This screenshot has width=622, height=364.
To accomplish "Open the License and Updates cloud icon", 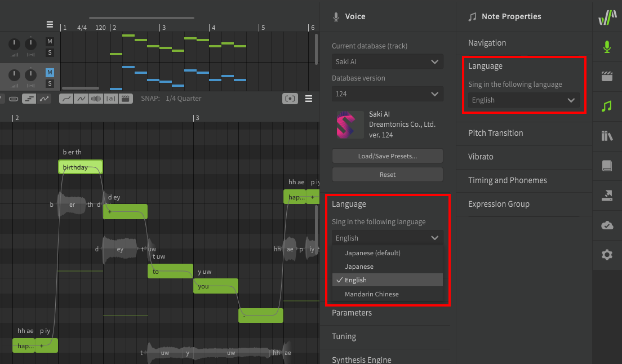I will (x=607, y=225).
